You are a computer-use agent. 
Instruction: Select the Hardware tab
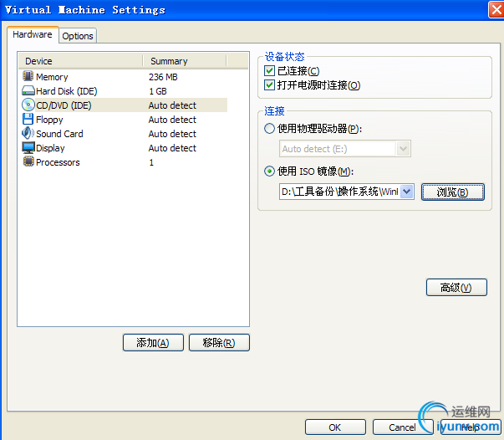click(33, 34)
